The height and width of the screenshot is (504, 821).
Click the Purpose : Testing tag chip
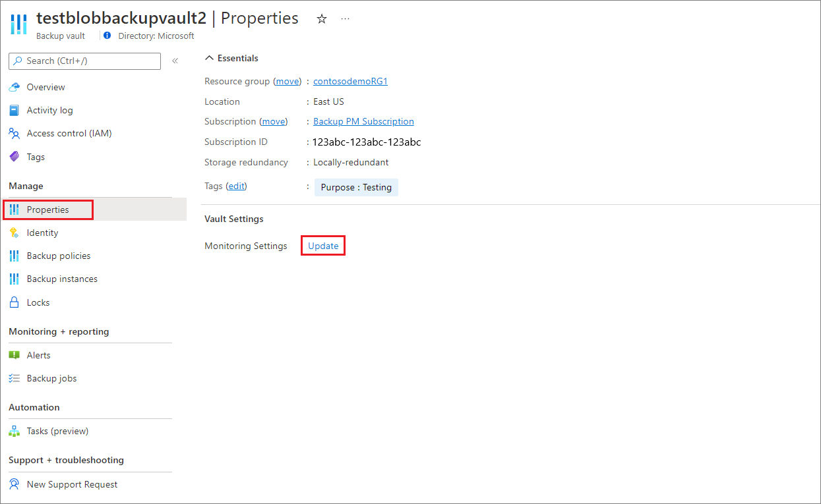(356, 187)
